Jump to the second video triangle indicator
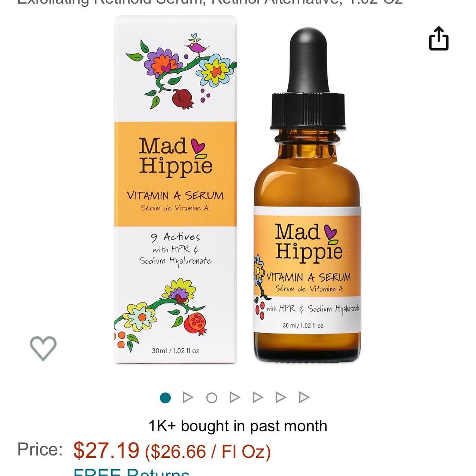The width and height of the screenshot is (476, 476). point(235,398)
